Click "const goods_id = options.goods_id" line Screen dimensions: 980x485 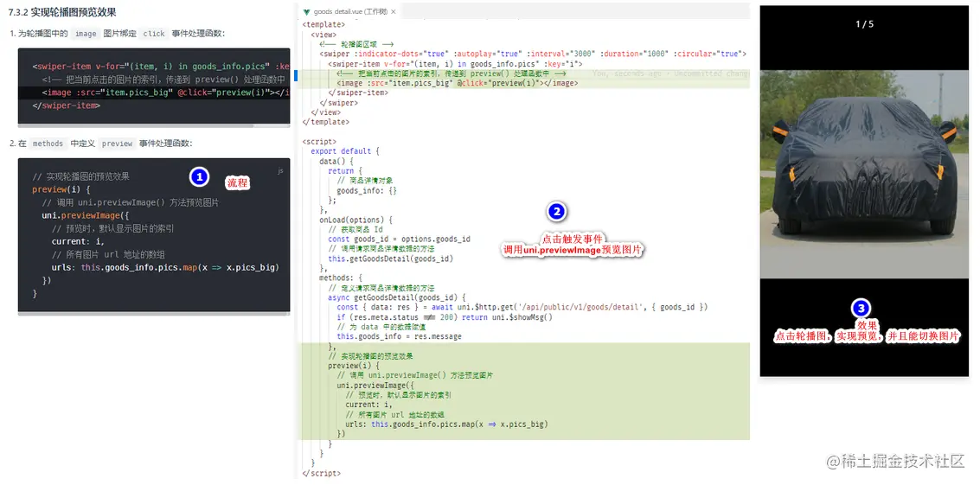click(x=400, y=239)
